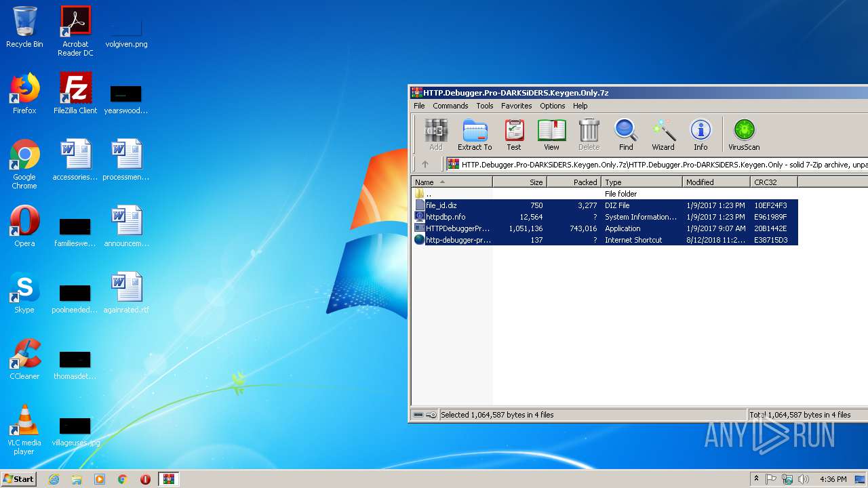This screenshot has height=488, width=868.
Task: Launch VLC media player shortcut
Action: tap(24, 430)
